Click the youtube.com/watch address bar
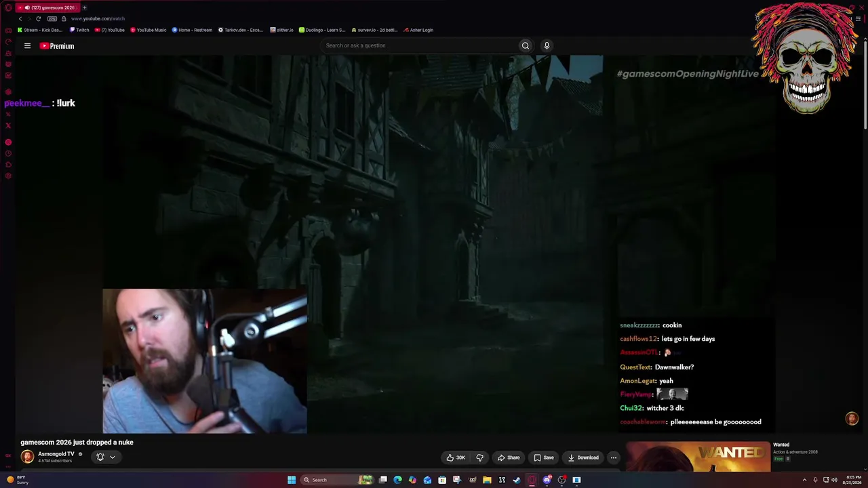The width and height of the screenshot is (868, 488). click(x=98, y=19)
